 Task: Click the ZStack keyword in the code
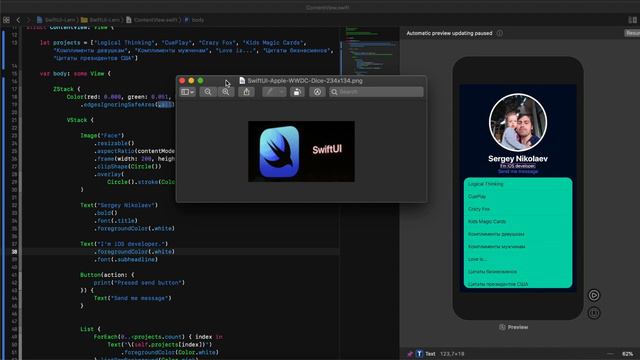coord(64,89)
